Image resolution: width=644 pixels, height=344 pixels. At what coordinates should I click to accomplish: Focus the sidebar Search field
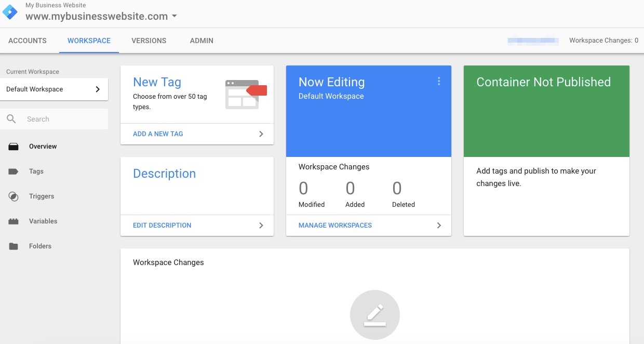point(54,119)
